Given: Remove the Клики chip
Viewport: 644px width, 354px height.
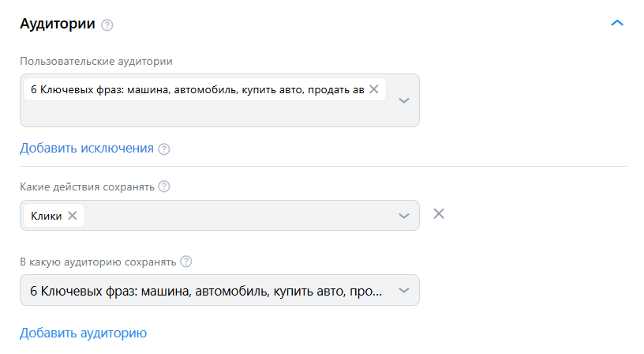Looking at the screenshot, I should [72, 215].
